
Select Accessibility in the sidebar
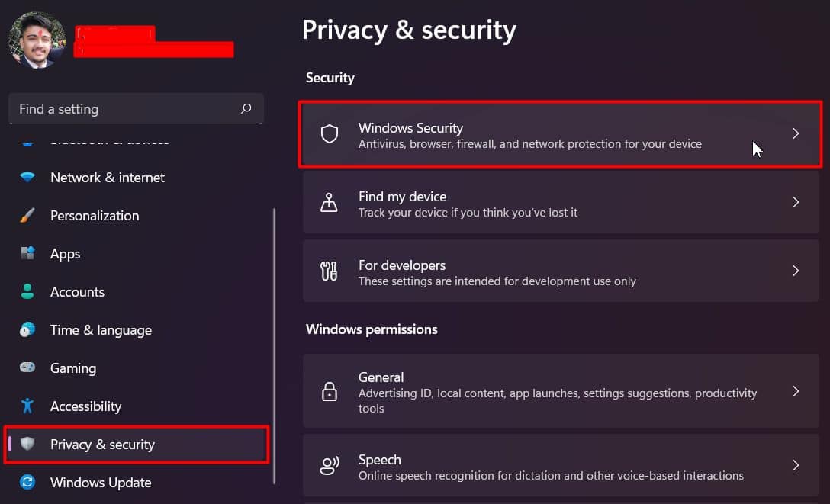[85, 406]
